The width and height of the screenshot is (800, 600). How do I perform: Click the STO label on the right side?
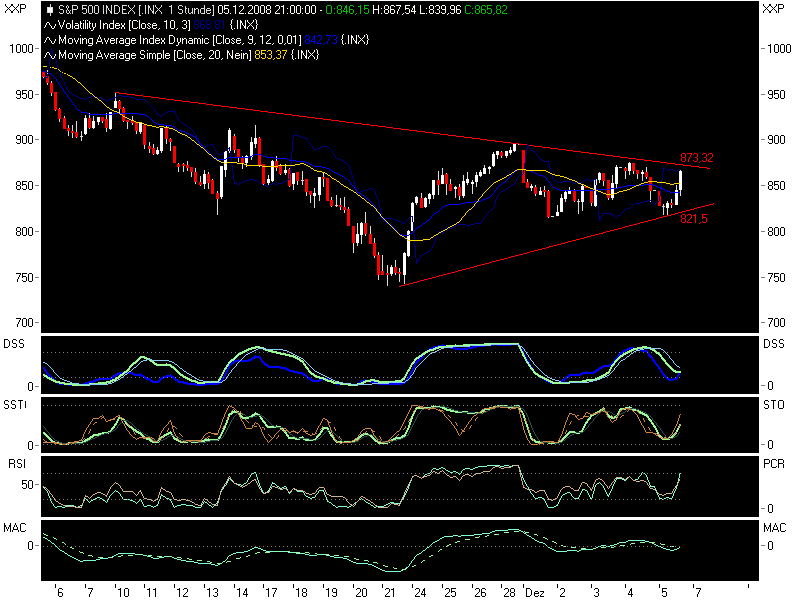(773, 405)
